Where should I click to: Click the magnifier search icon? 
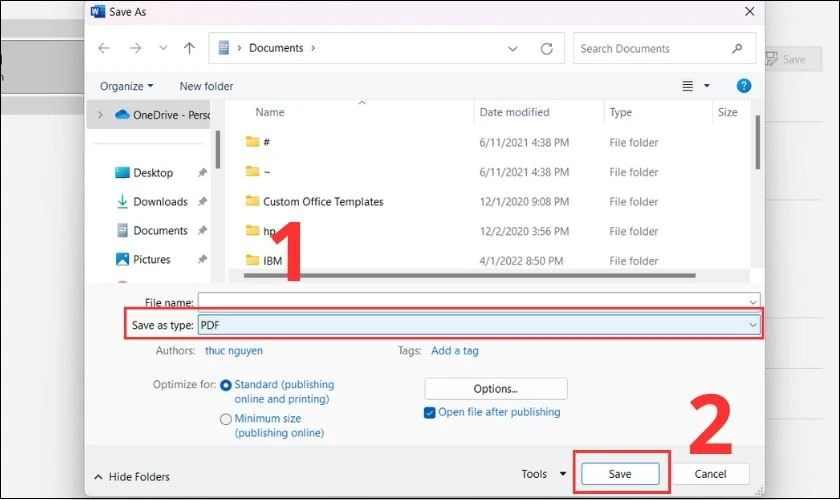click(x=737, y=49)
